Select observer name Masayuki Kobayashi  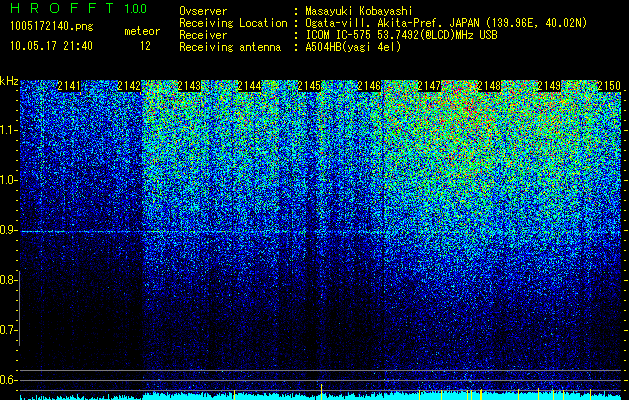359,11
